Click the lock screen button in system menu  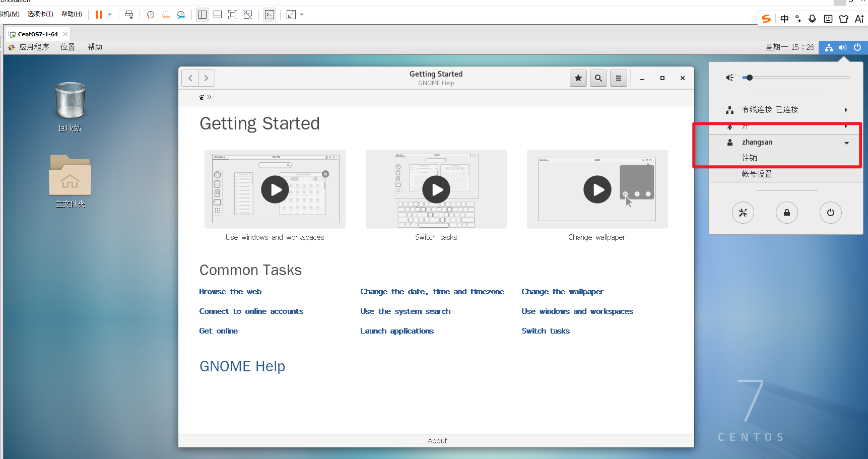(786, 213)
